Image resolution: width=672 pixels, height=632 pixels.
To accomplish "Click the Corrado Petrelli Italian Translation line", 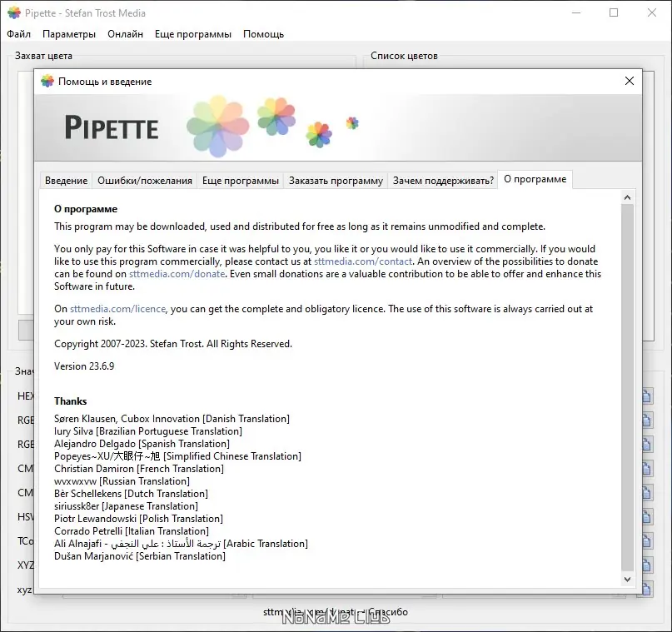I will point(132,531).
